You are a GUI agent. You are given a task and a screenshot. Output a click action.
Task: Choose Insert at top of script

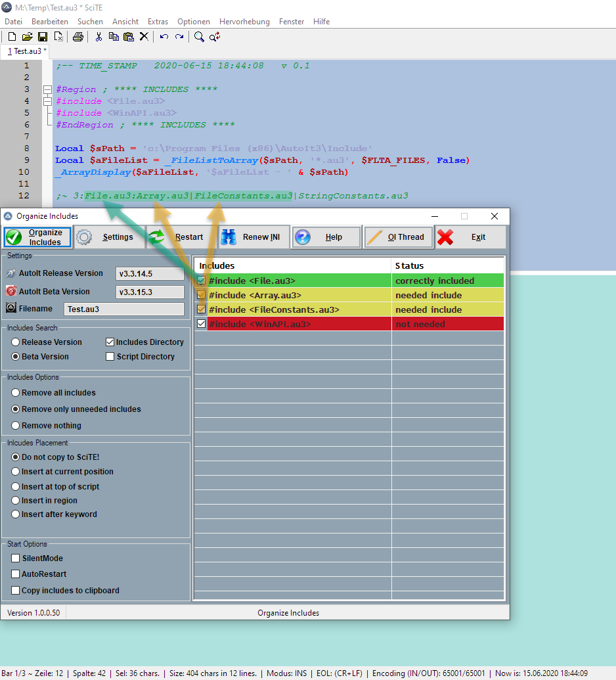pos(16,487)
